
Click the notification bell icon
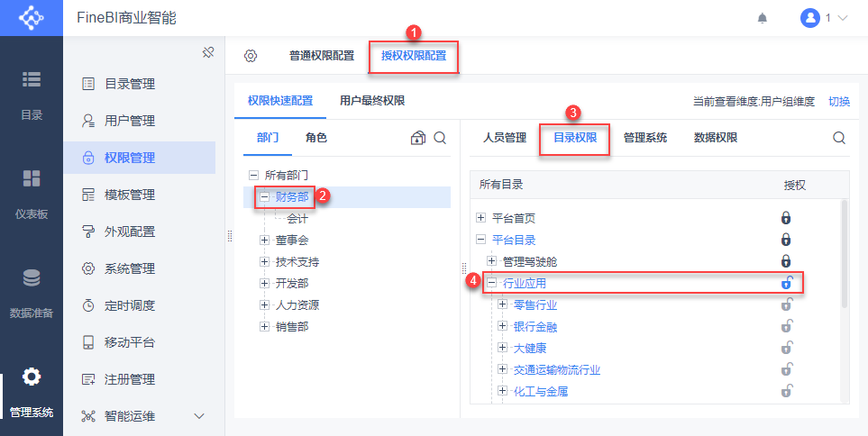click(x=763, y=18)
